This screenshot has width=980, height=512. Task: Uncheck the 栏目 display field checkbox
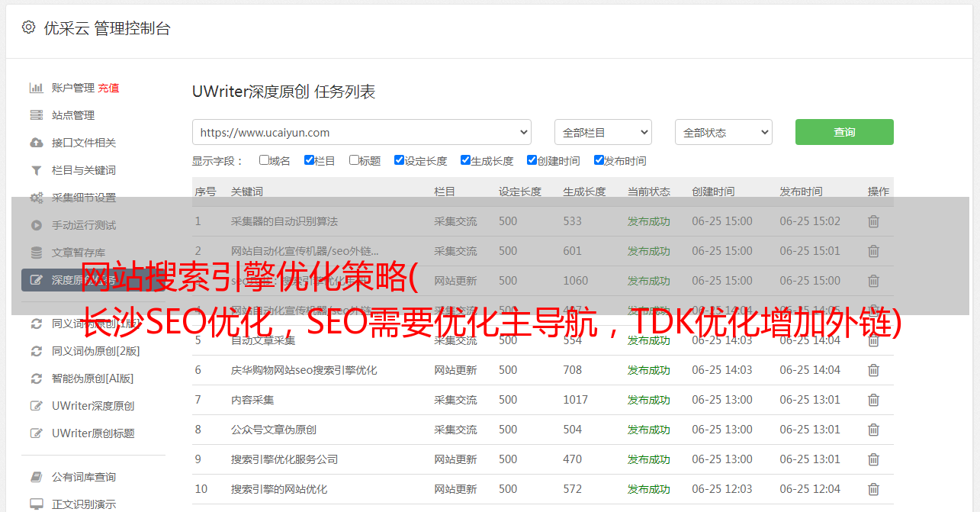coord(309,160)
